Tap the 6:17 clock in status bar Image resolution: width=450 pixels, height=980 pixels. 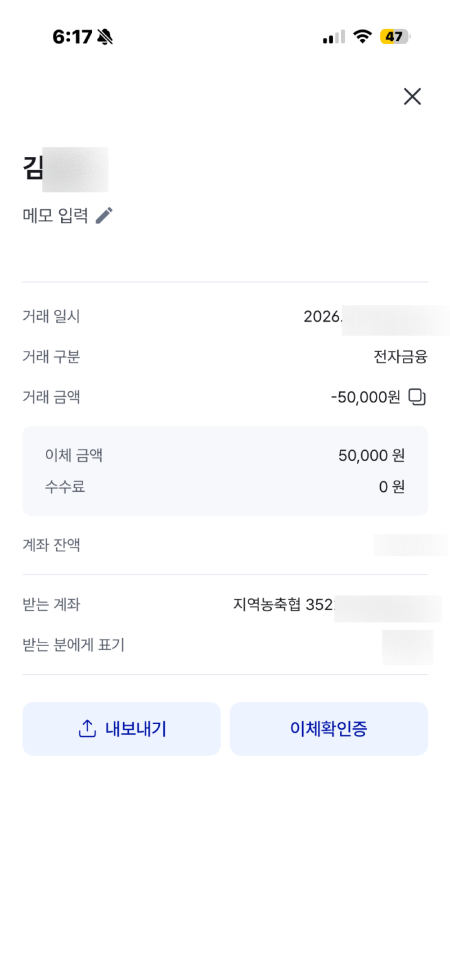tap(72, 37)
